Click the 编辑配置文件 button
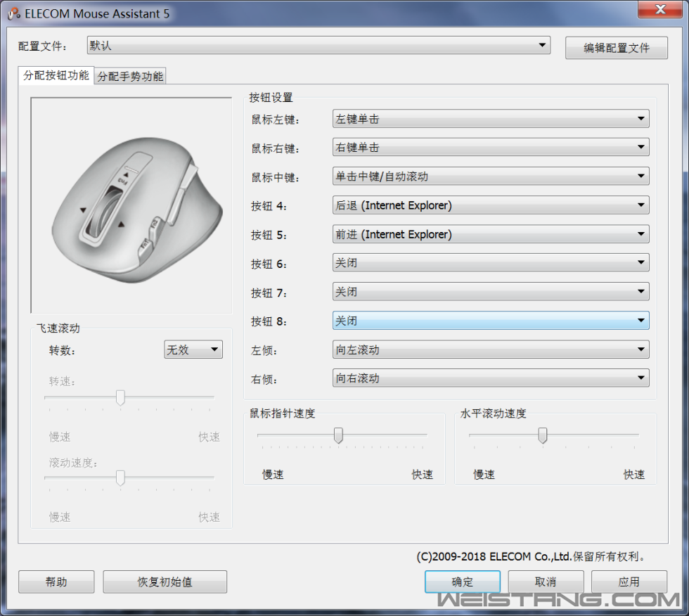The height and width of the screenshot is (616, 689). point(616,48)
